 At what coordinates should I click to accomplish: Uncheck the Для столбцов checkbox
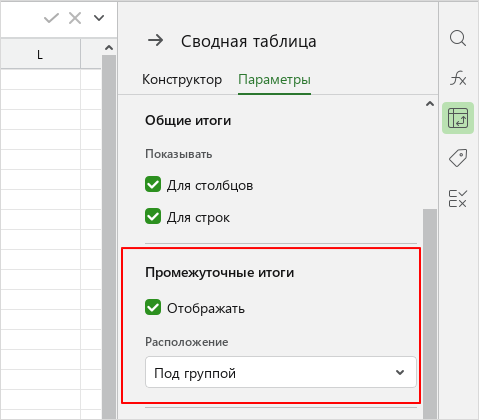coord(153,184)
